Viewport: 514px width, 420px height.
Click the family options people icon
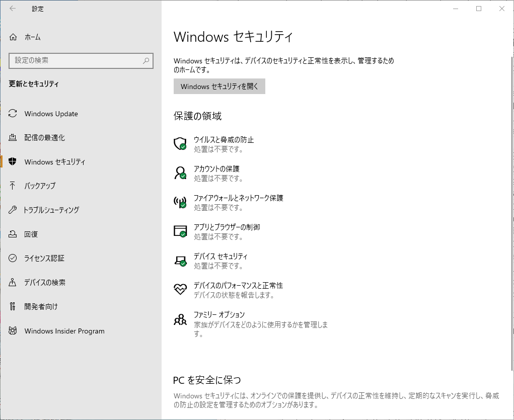point(180,319)
